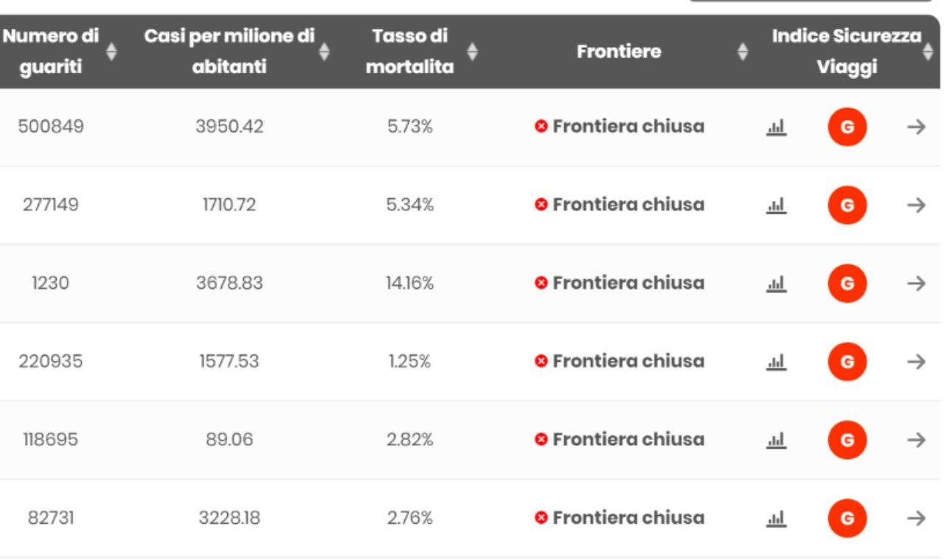Select the G travel safety badge on the 82731 row
This screenshot has height=560, width=944.
[847, 518]
